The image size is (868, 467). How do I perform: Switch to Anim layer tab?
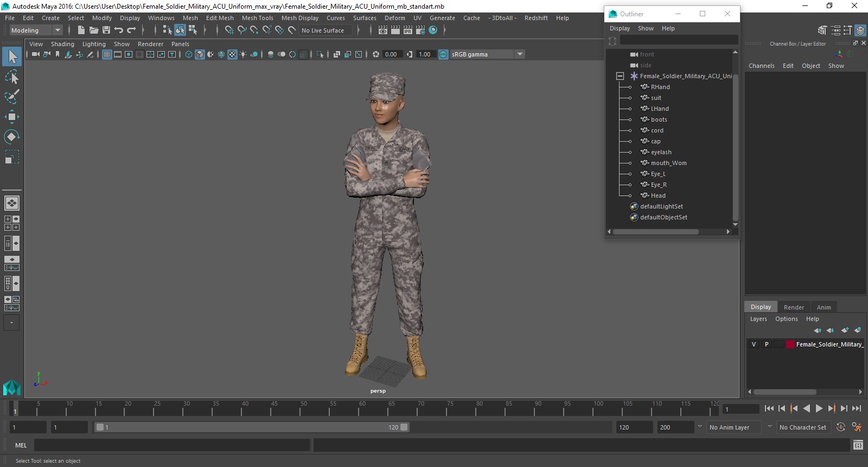pos(824,307)
